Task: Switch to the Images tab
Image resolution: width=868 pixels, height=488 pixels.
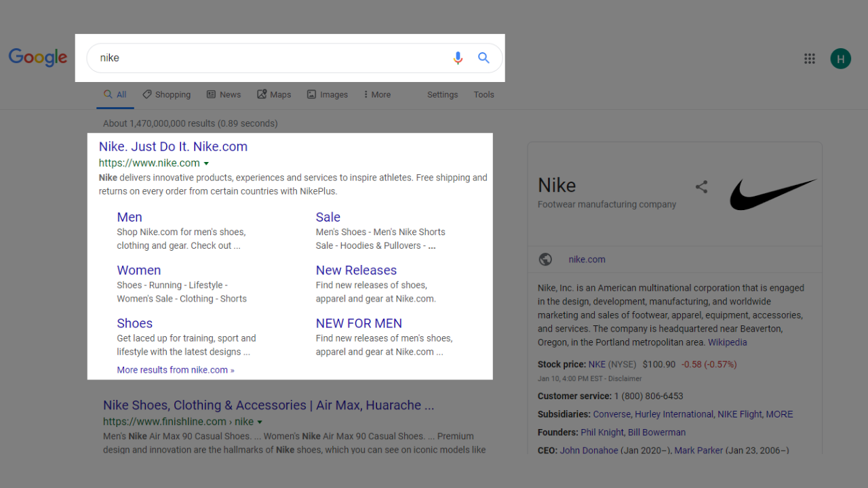Action: click(327, 95)
